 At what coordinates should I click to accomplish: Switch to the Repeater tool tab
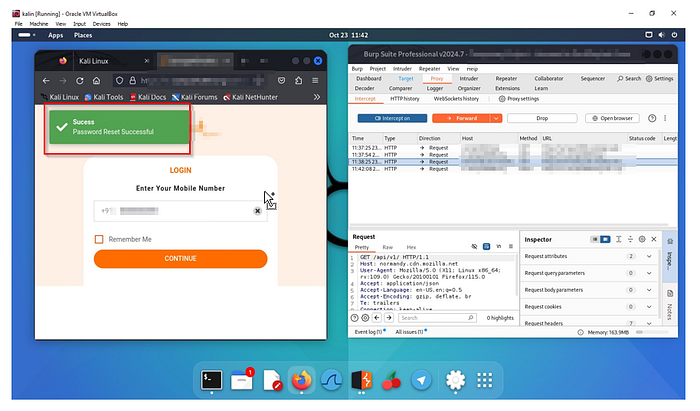click(x=506, y=79)
